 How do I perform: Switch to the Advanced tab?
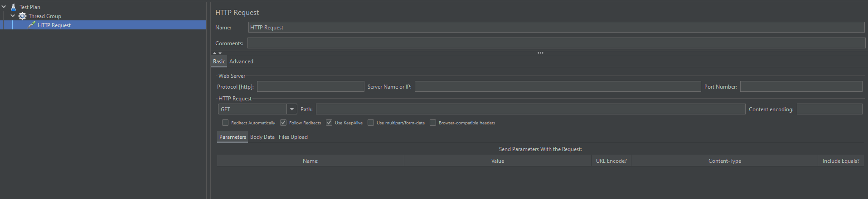point(241,62)
